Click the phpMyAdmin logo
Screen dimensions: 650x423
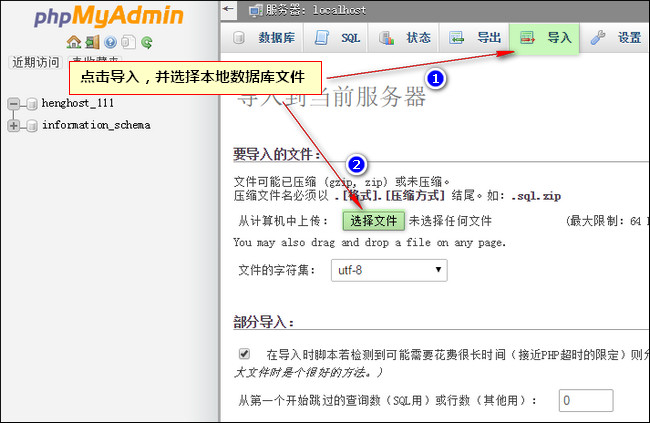[x=109, y=16]
